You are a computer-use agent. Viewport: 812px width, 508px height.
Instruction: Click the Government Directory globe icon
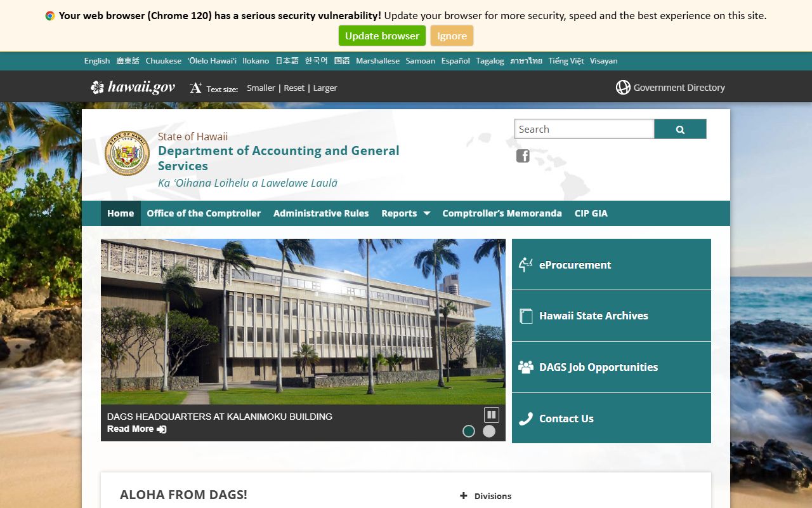[623, 88]
